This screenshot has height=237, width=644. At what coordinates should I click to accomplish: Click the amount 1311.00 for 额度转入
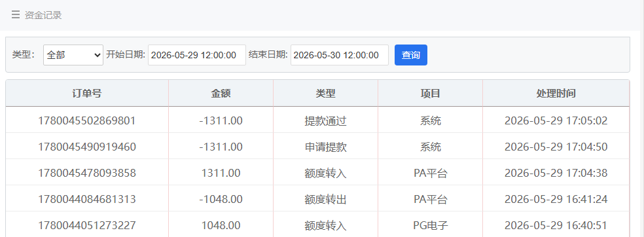tap(221, 173)
